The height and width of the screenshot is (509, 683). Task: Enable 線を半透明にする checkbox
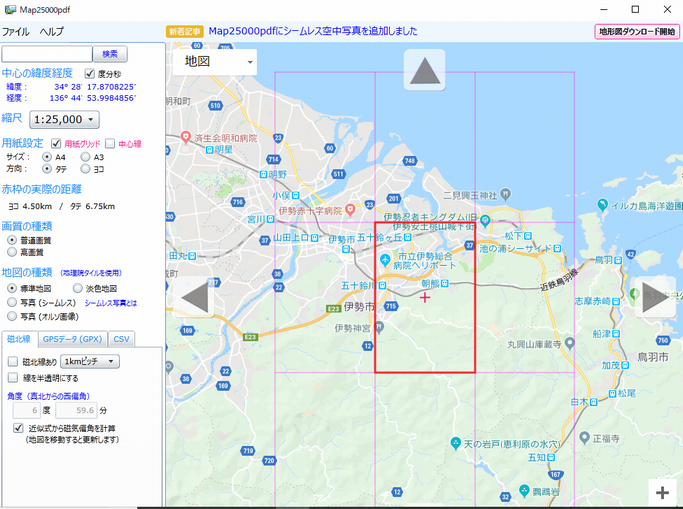pos(13,378)
